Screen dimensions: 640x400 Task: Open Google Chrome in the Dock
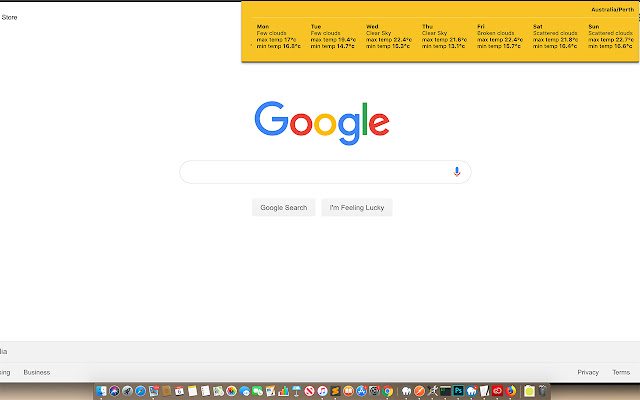(388, 391)
